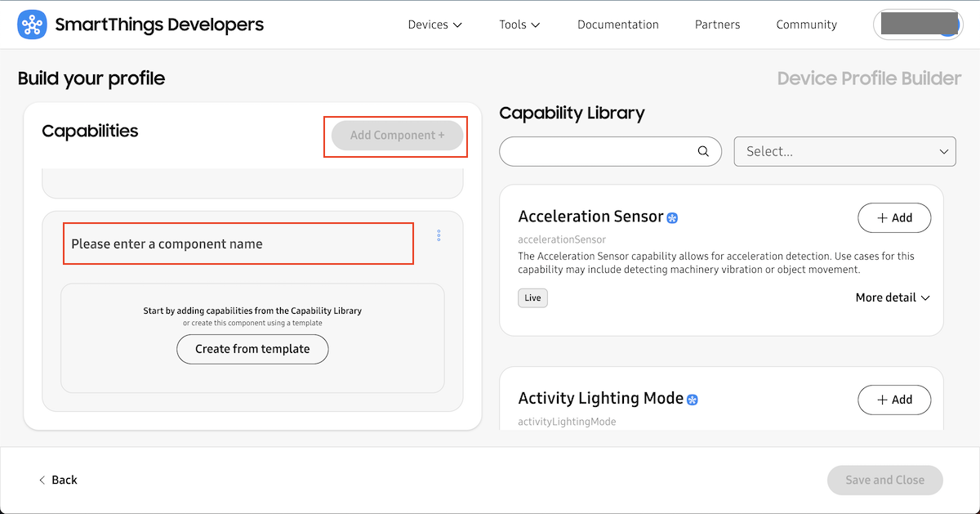
Task: Click the Capability Library heading
Action: coord(572,114)
